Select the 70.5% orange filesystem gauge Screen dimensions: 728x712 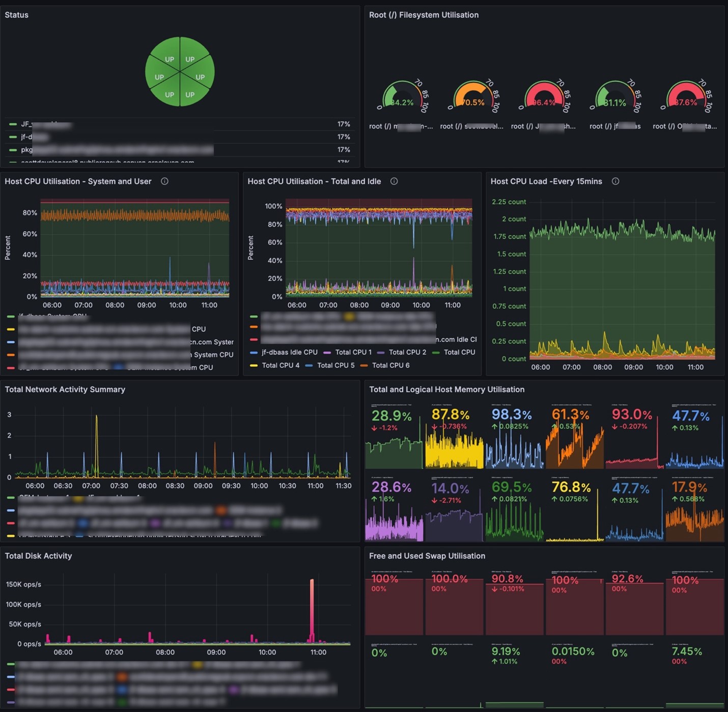pos(473,96)
